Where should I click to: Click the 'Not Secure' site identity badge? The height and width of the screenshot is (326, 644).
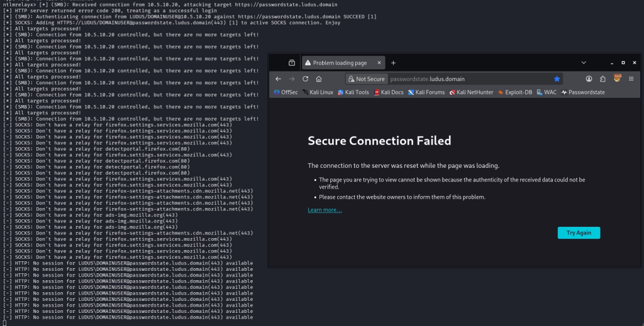tap(366, 79)
